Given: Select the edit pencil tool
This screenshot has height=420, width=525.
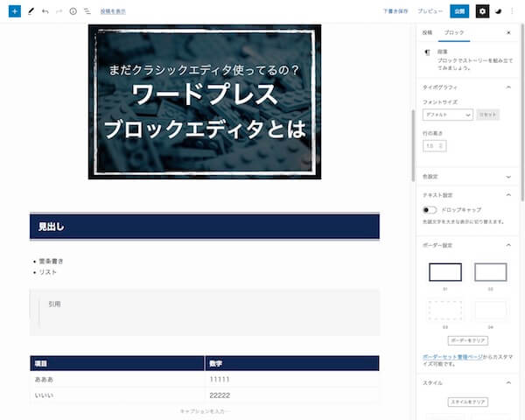Looking at the screenshot, I should (31, 11).
